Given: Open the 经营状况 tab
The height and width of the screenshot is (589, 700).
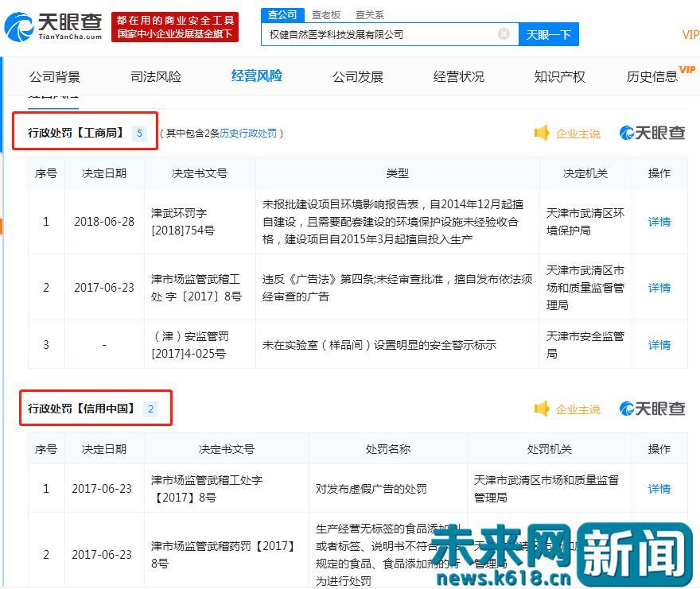Looking at the screenshot, I should coord(458,76).
